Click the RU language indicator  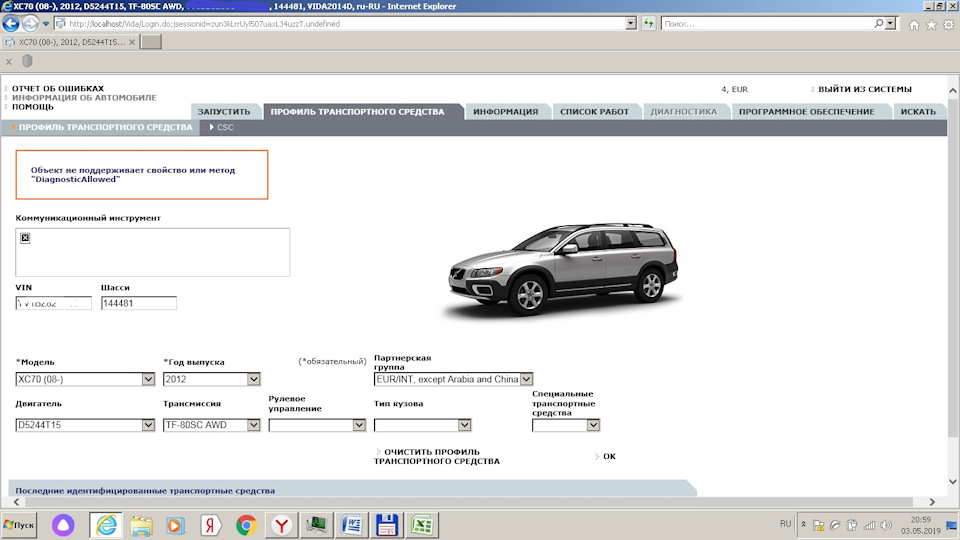point(786,524)
